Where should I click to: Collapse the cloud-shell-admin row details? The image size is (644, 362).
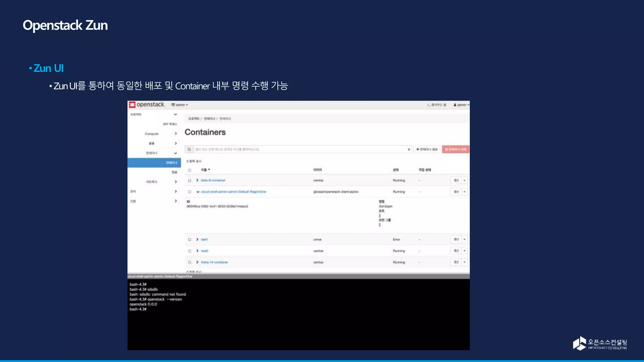197,192
